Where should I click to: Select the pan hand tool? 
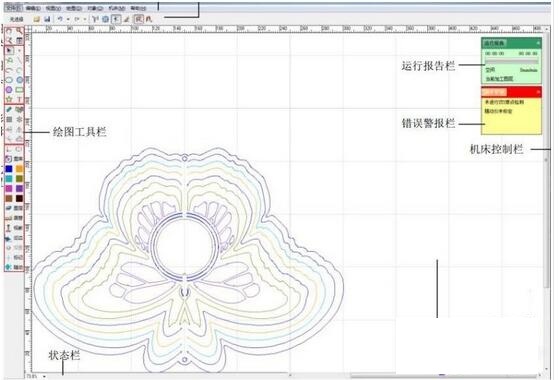[x=9, y=31]
